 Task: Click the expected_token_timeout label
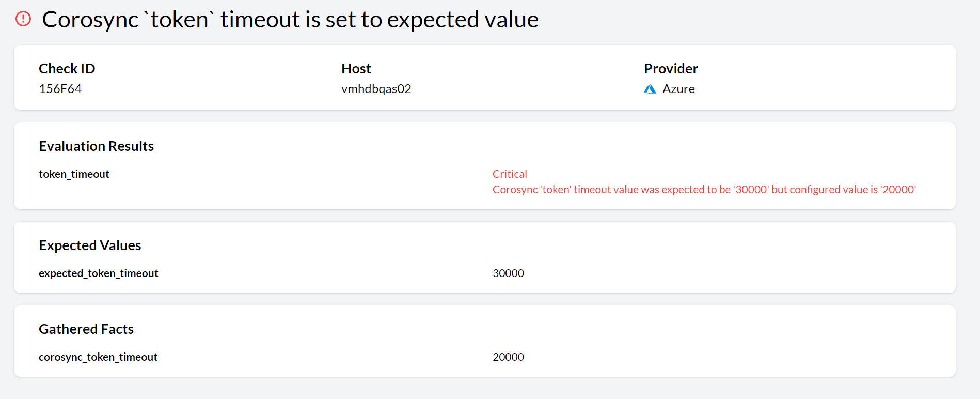coord(99,273)
